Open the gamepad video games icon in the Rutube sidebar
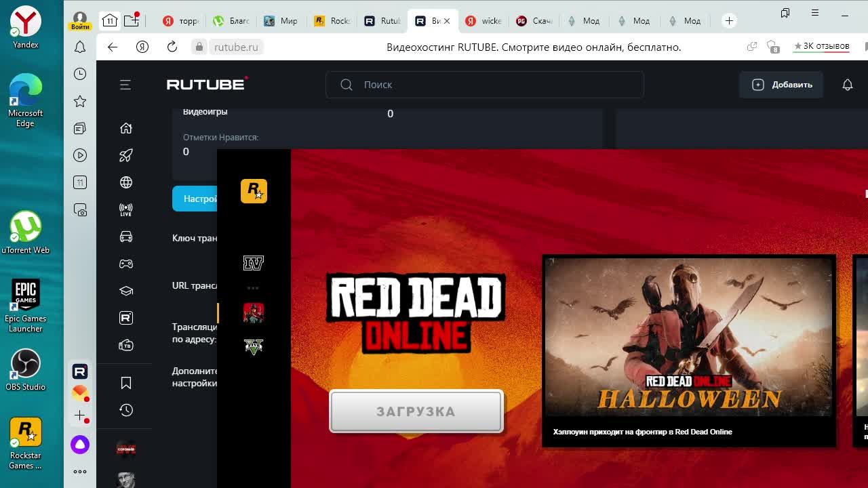 point(126,264)
